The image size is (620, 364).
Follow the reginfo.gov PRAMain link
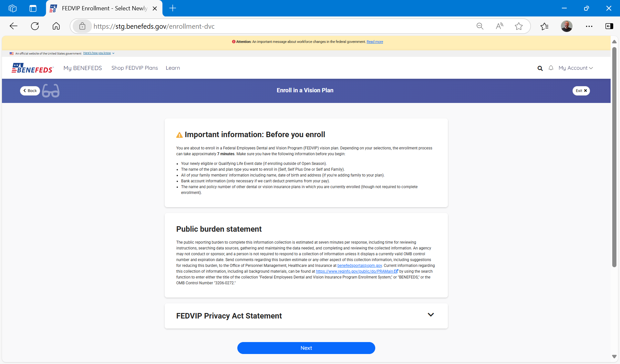[x=354, y=271]
